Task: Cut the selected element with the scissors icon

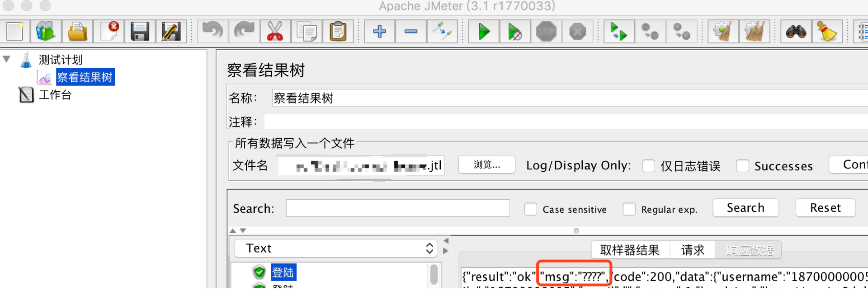Action: click(275, 32)
